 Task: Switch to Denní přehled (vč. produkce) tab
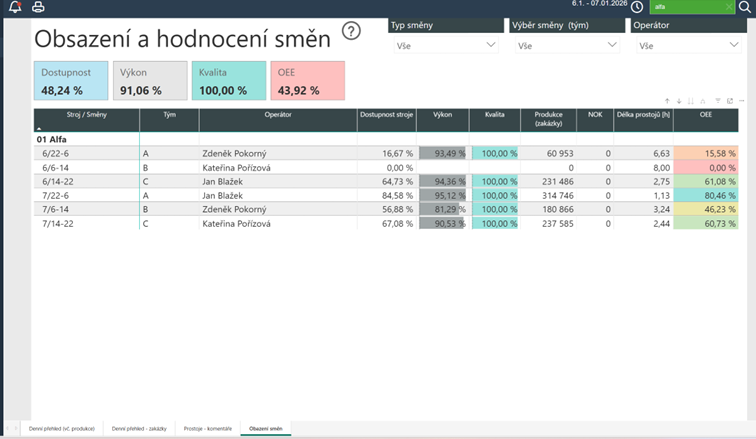coord(62,428)
